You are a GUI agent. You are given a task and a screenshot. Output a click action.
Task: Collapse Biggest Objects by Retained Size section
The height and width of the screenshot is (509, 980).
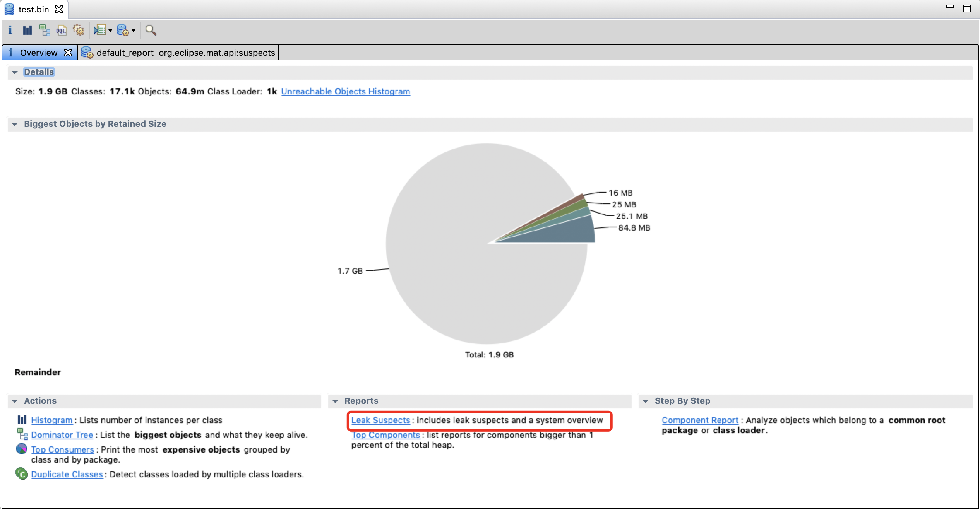[15, 124]
